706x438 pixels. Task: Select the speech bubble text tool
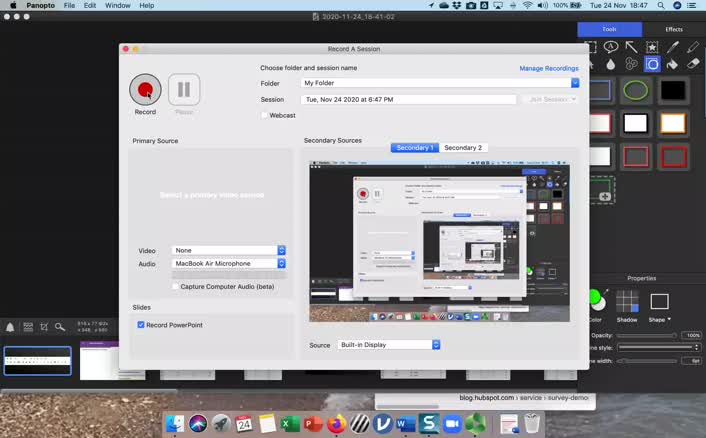point(611,46)
